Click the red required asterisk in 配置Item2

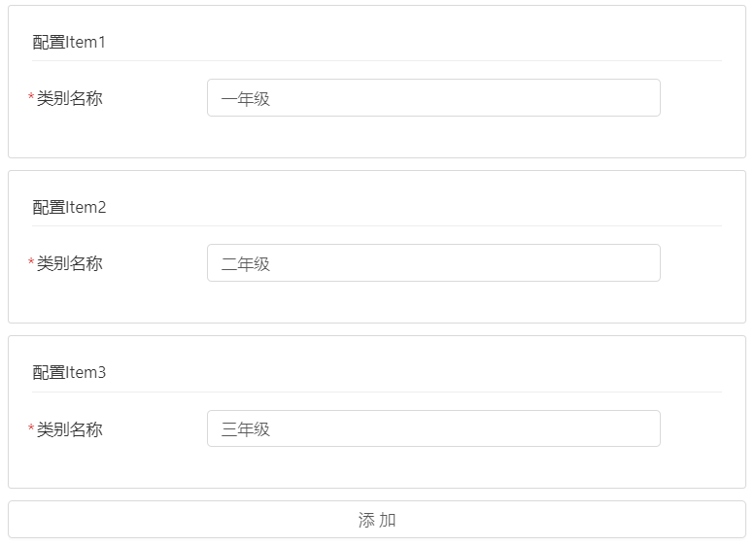pyautogui.click(x=31, y=263)
